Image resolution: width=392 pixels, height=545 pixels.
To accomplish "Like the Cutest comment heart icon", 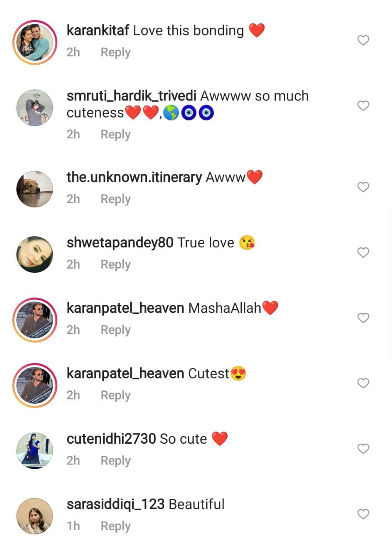I will 363,383.
